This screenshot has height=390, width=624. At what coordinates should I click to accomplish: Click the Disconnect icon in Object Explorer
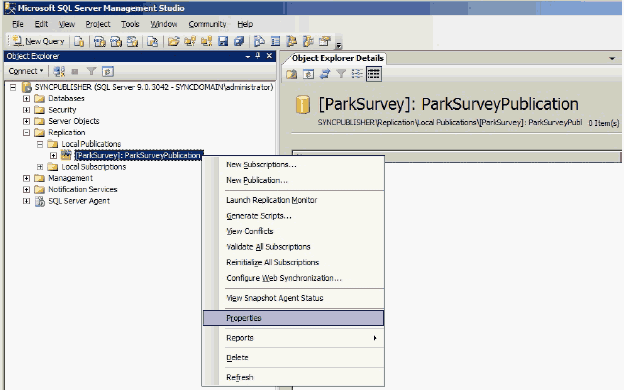(59, 71)
